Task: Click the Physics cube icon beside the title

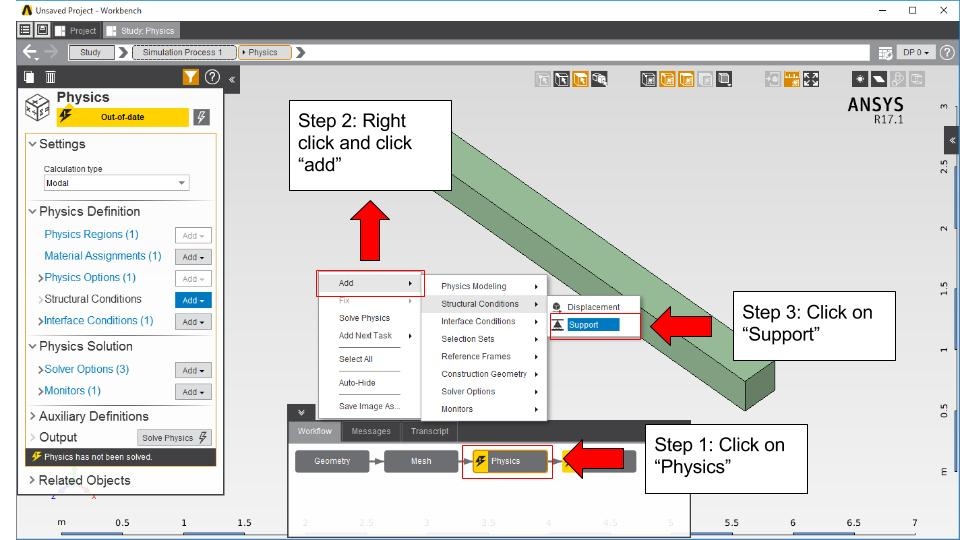Action: (37, 108)
